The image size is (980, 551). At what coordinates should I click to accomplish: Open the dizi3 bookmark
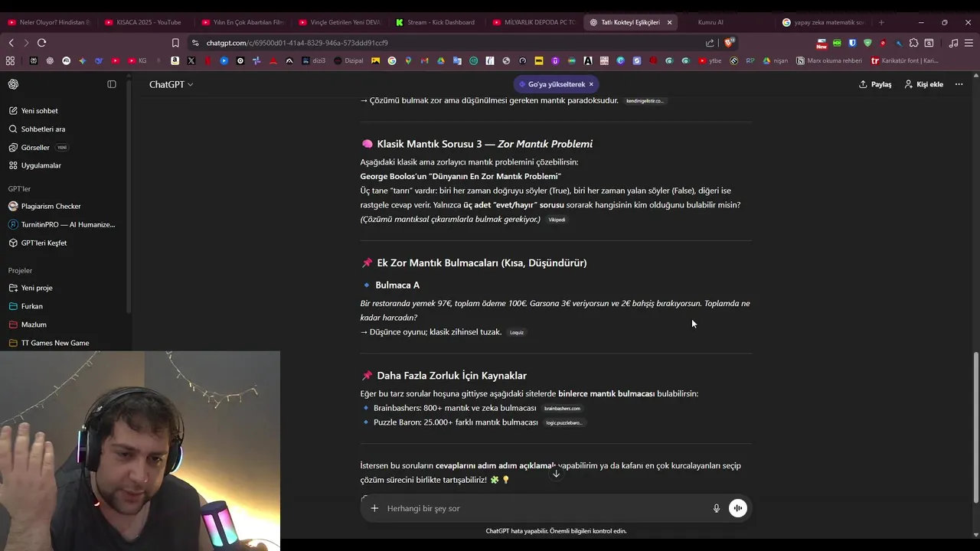314,60
